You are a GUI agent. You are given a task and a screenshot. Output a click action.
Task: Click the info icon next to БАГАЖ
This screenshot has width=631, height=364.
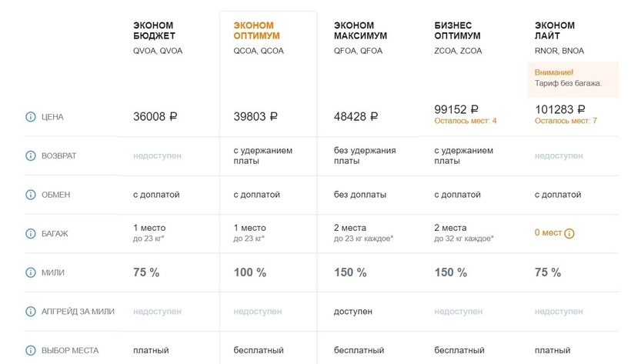tap(31, 233)
